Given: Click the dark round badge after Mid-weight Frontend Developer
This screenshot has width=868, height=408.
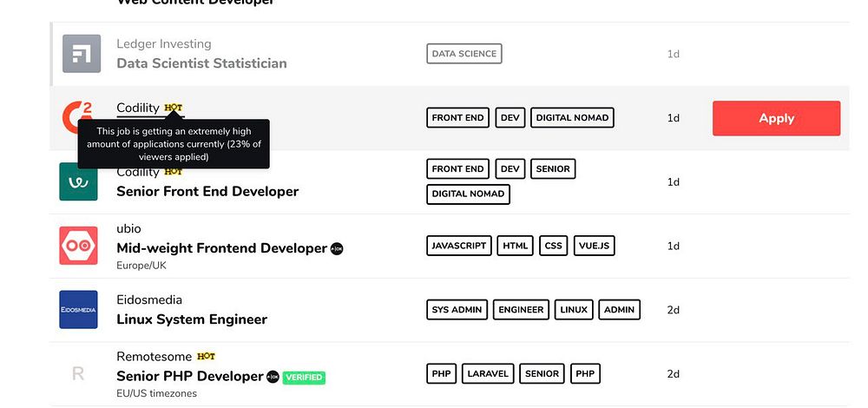Looking at the screenshot, I should [337, 248].
